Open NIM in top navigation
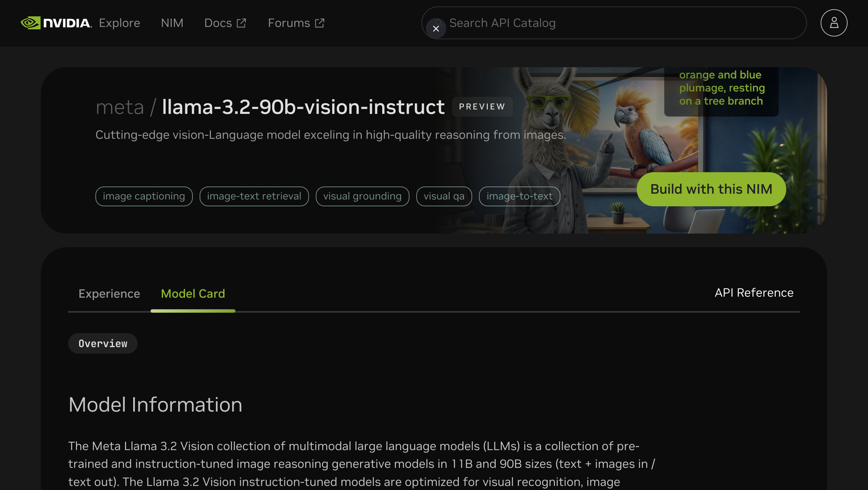The height and width of the screenshot is (490, 868). click(172, 23)
